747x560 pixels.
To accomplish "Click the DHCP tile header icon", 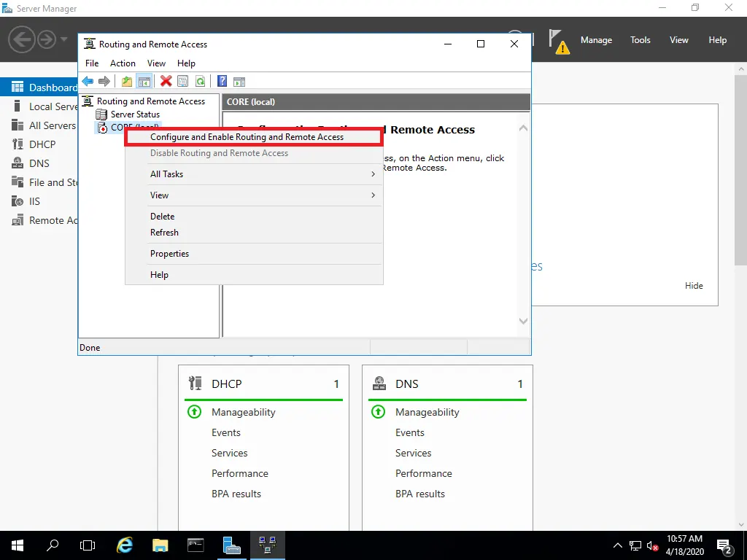I will click(x=196, y=384).
